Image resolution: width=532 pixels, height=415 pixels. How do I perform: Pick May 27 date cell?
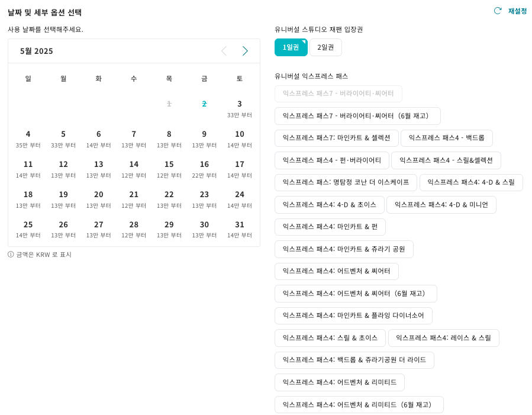coord(99,229)
